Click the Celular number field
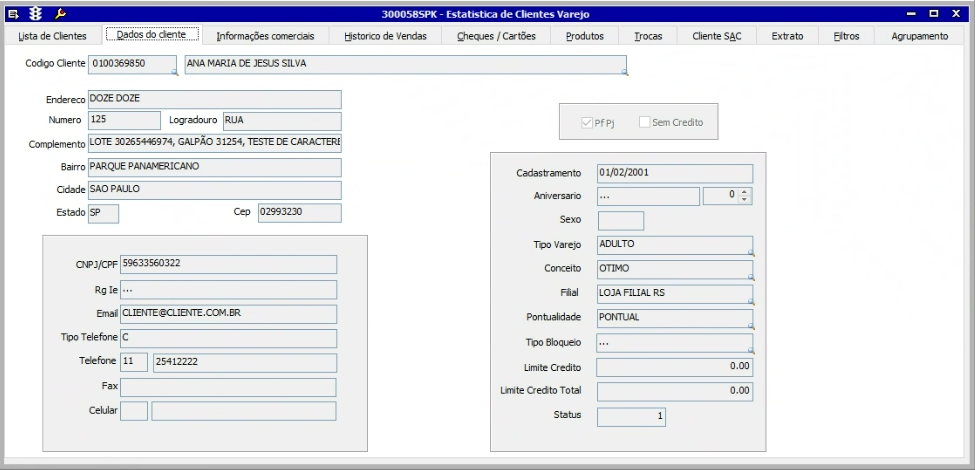Screen dimensions: 975x470 [244, 411]
